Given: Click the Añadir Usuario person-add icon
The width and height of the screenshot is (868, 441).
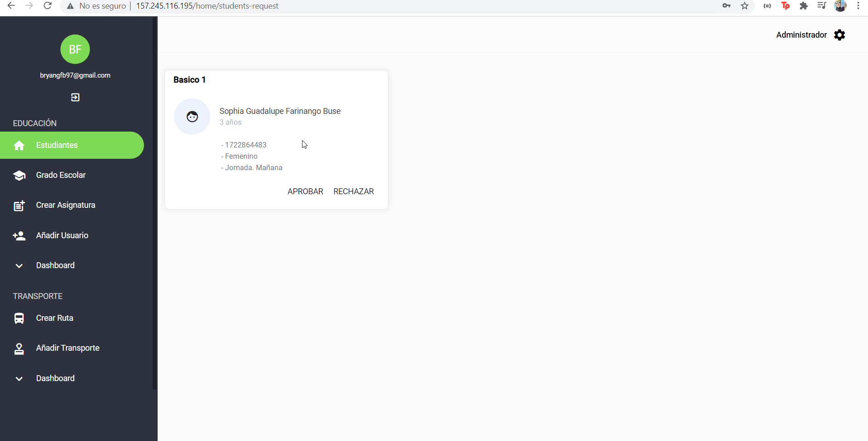Looking at the screenshot, I should coord(19,235).
